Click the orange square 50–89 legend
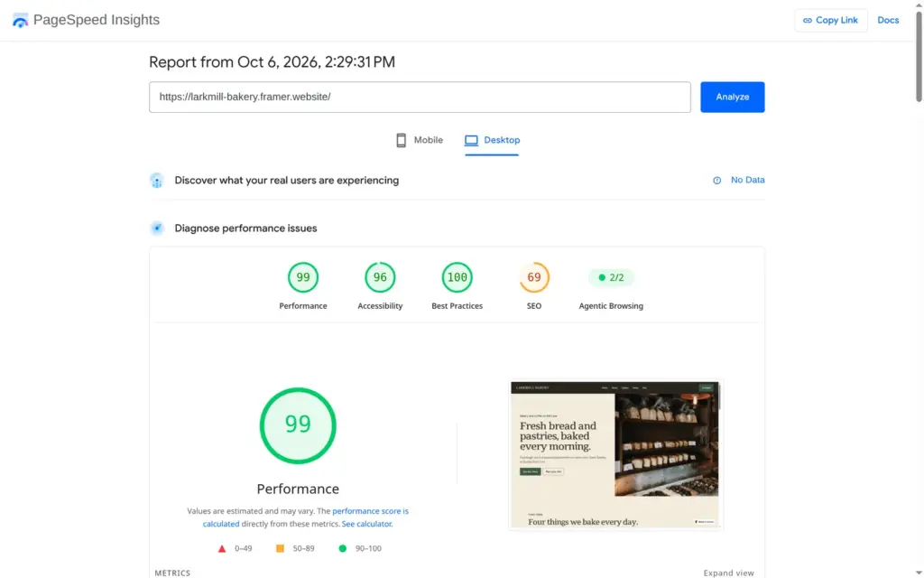Viewport: 924px width, 578px height. [295, 548]
